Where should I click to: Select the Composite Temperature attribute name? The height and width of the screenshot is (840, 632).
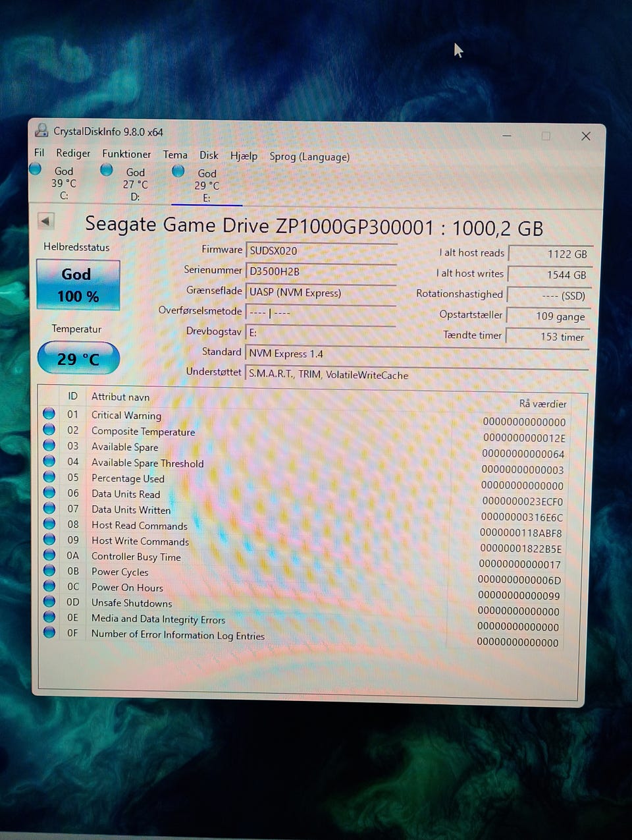[x=143, y=432]
